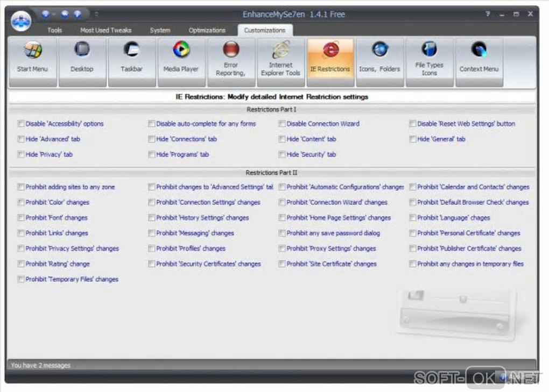
Task: Select the Customizations tab
Action: (265, 31)
